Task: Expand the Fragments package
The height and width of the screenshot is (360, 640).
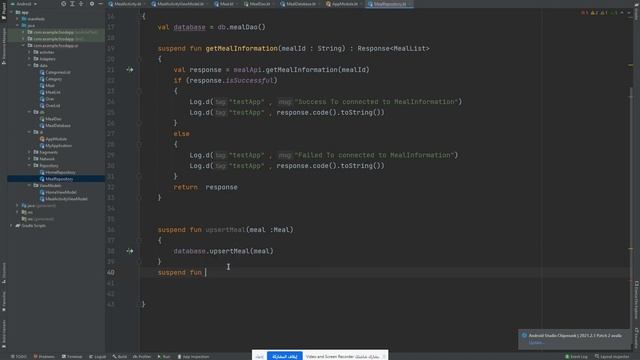Action: 29,152
